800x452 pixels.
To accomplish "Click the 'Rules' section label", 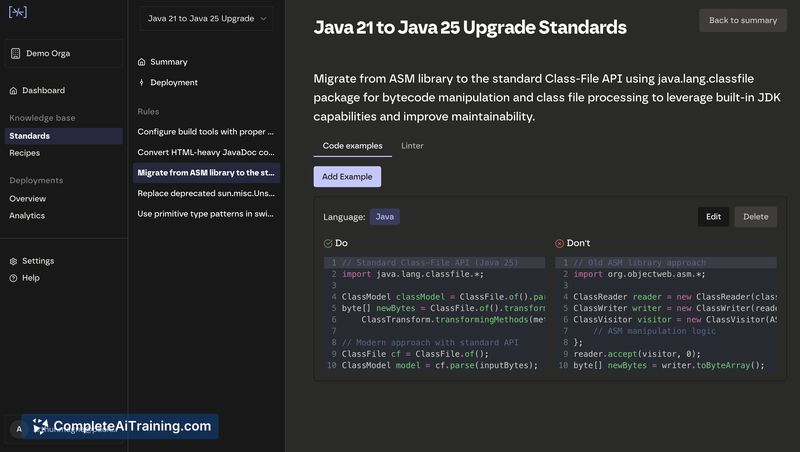I will (x=148, y=112).
